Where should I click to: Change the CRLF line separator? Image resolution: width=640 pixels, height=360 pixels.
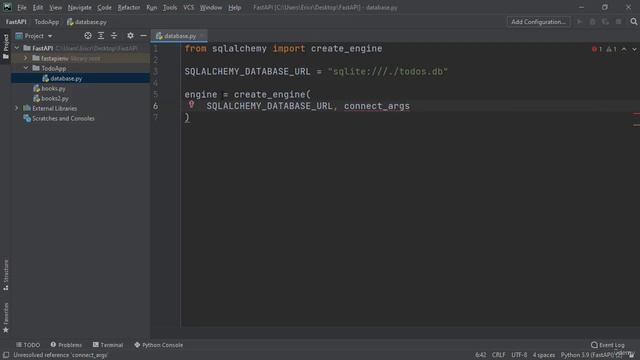tap(498, 355)
